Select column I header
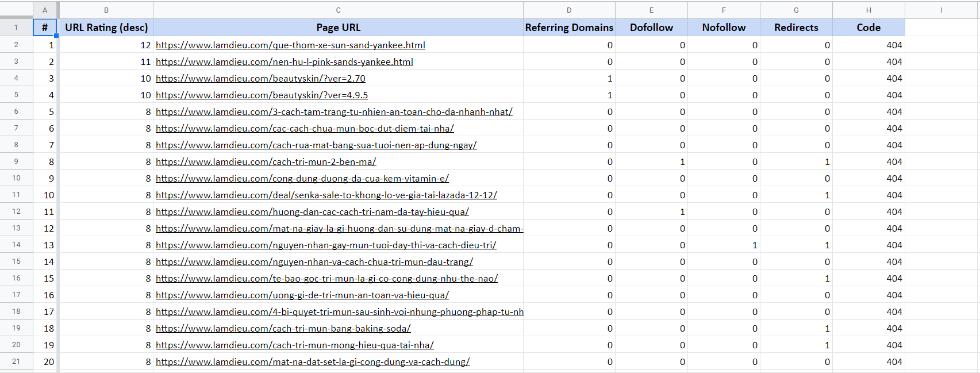 click(941, 10)
